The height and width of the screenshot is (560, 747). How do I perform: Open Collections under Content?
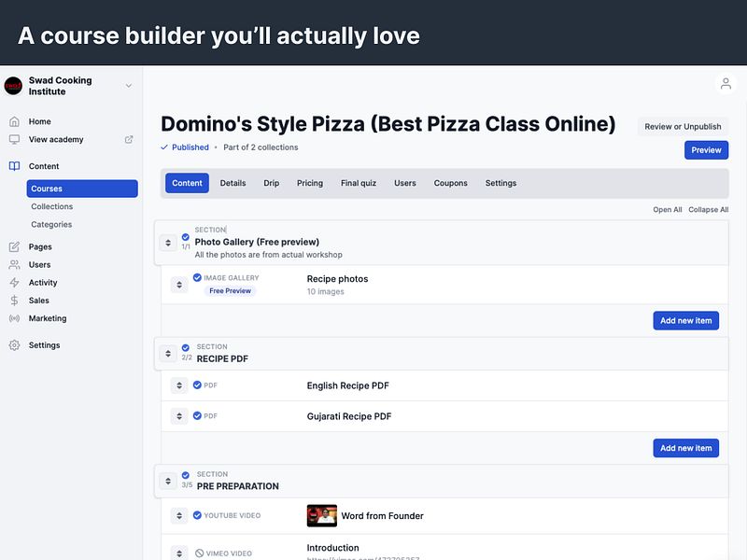click(52, 206)
